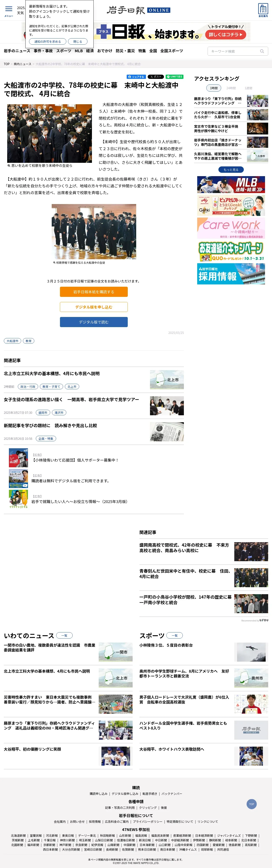272x868 pixels.
Task: Click footer link プライバシーポリシー
Action: 147,821
